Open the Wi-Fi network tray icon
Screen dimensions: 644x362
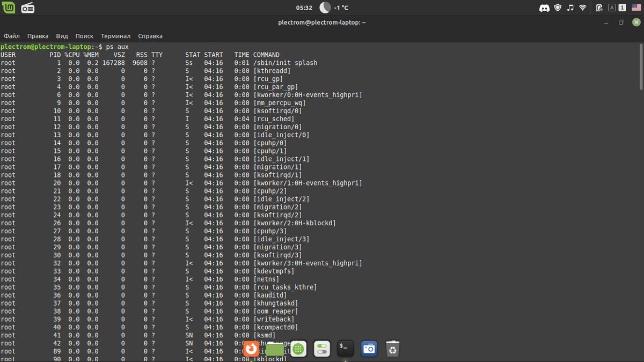click(x=583, y=8)
